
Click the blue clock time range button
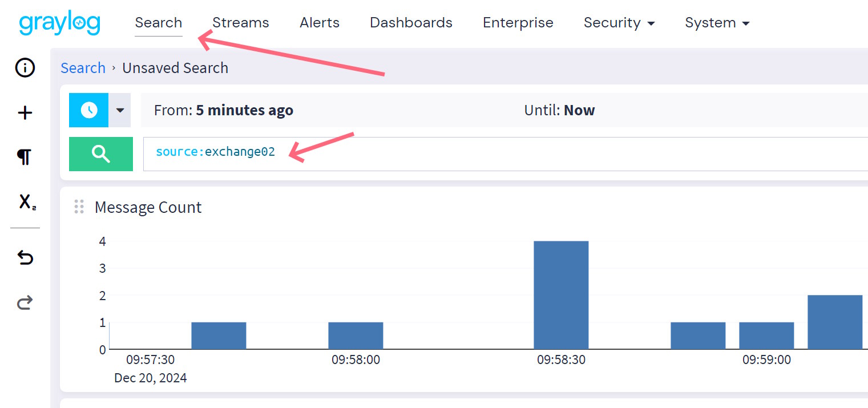(88, 110)
